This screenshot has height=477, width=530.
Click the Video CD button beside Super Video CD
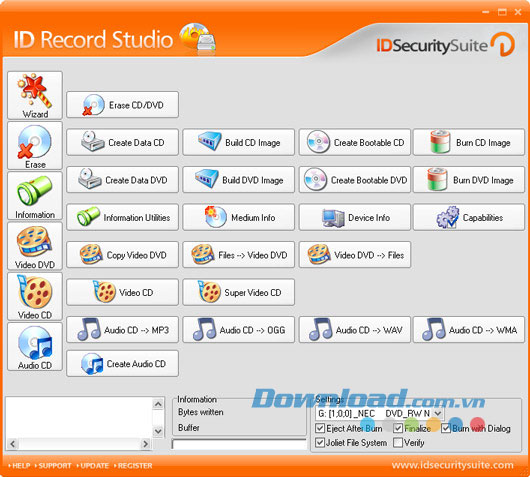click(x=122, y=292)
